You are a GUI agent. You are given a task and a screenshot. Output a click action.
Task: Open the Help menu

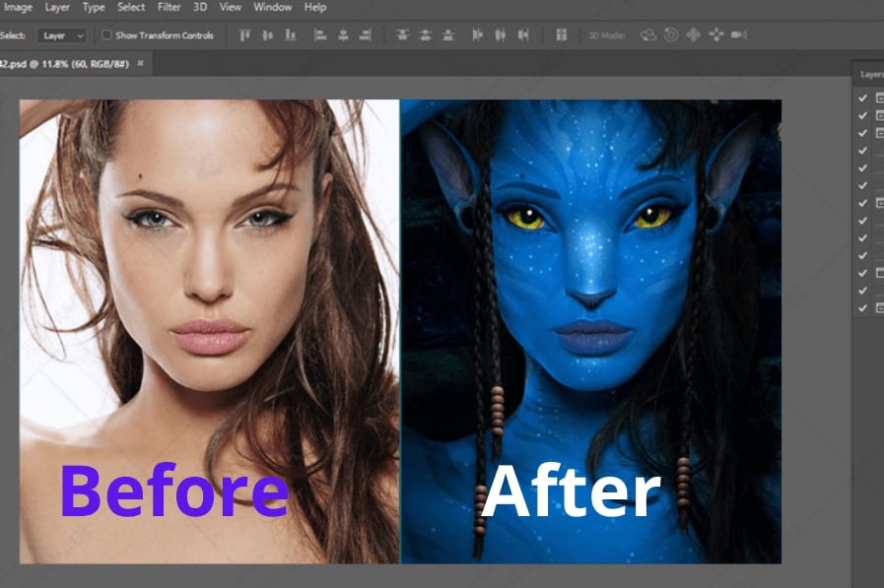click(315, 7)
